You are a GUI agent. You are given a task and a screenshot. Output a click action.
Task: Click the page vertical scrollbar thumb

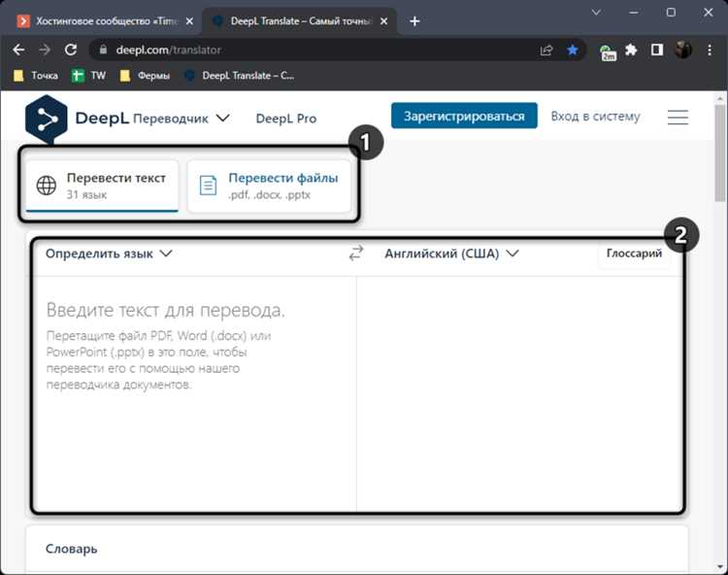pyautogui.click(x=719, y=153)
